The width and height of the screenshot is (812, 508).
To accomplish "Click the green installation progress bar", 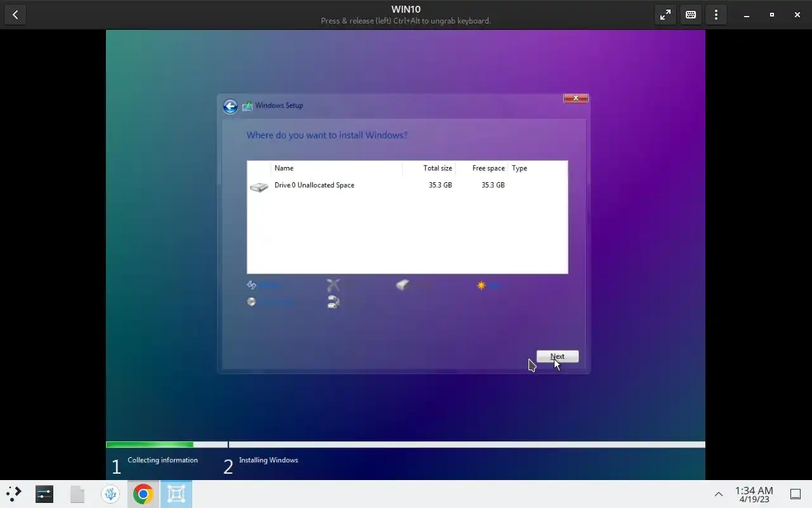I will 150,444.
